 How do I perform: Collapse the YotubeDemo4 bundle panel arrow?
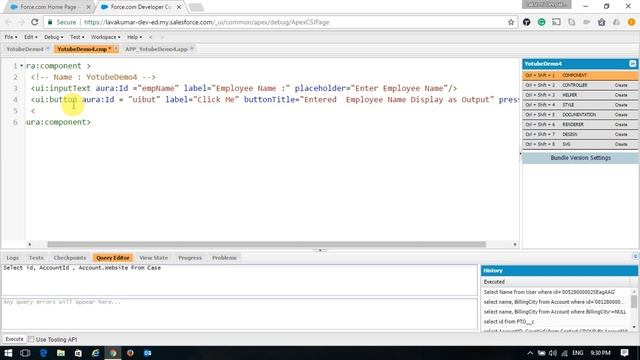(632, 64)
